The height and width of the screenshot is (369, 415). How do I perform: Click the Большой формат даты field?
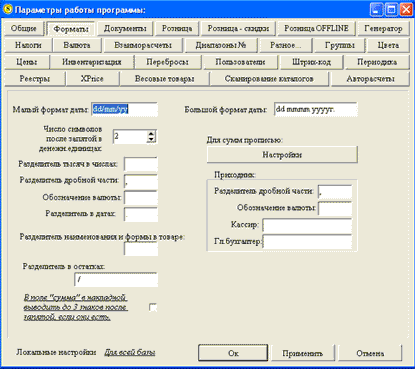[x=315, y=109]
